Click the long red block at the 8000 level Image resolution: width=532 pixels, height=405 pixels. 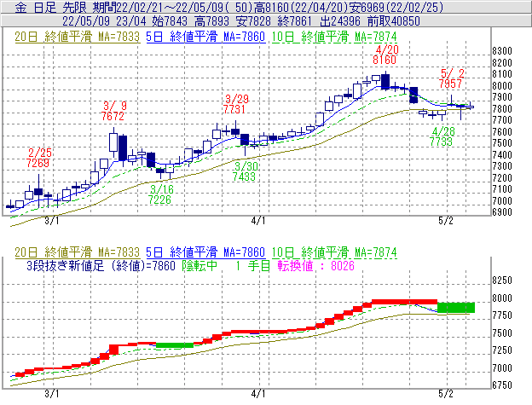pyautogui.click(x=404, y=302)
